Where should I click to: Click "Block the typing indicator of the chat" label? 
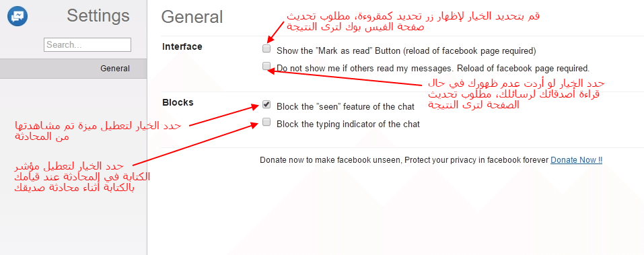pyautogui.click(x=349, y=124)
